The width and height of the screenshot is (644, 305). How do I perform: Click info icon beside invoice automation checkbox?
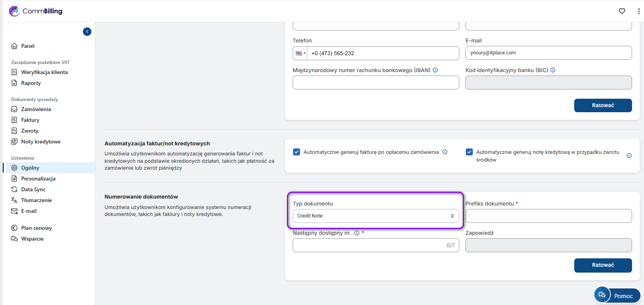445,152
